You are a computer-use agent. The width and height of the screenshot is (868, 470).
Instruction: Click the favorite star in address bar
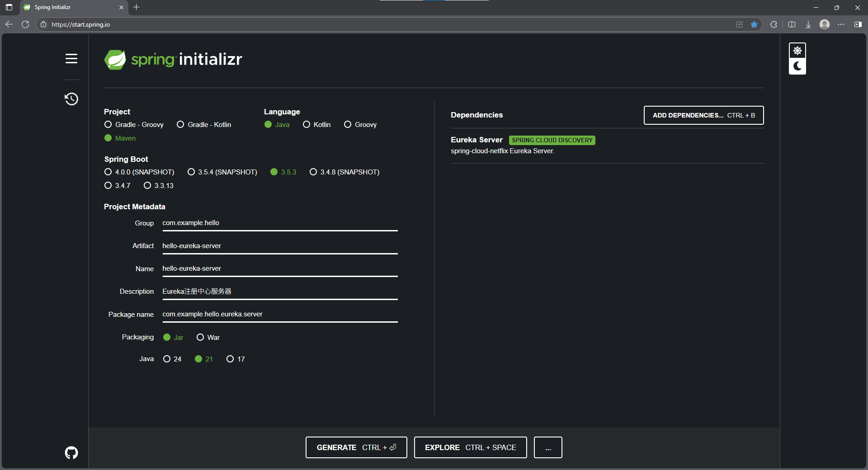click(754, 24)
